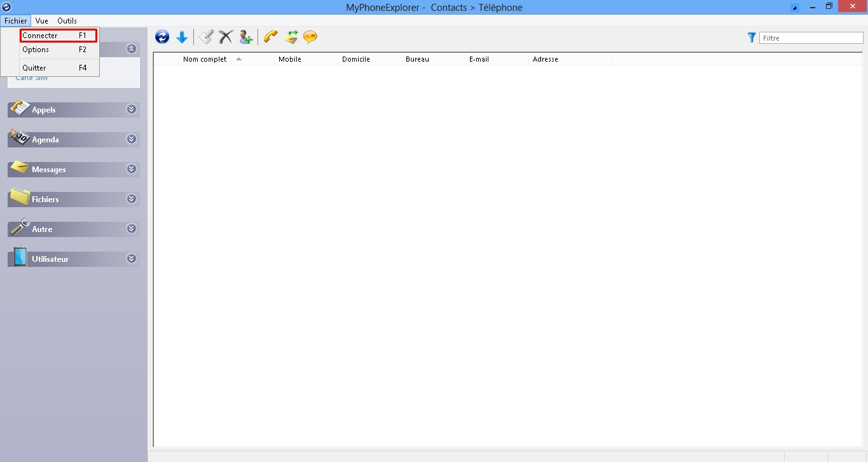Image resolution: width=868 pixels, height=462 pixels.
Task: Expand the Appels sidebar section
Action: 132,109
